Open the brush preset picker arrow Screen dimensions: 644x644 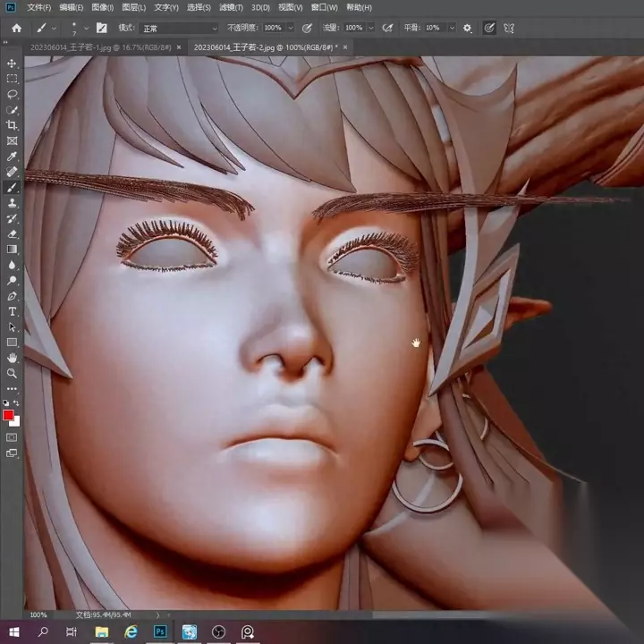click(85, 28)
